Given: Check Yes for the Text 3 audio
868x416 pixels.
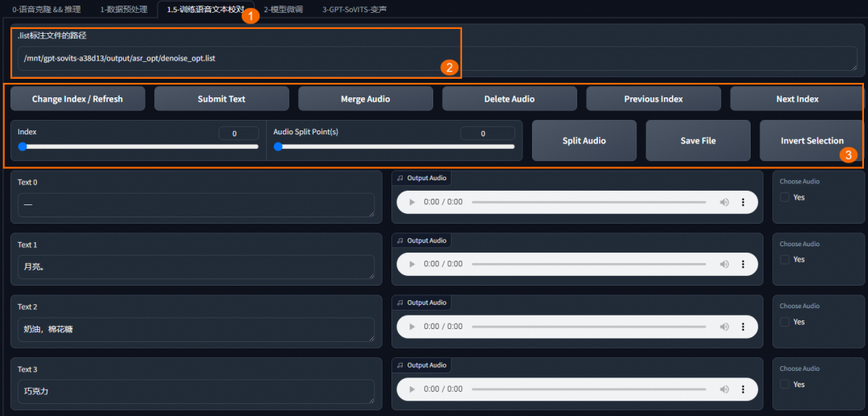Looking at the screenshot, I should click(784, 385).
